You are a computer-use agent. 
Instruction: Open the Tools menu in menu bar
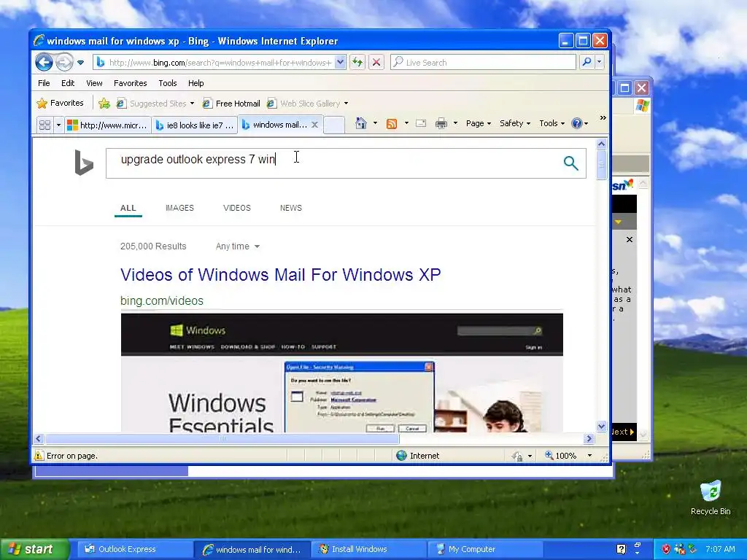pos(168,83)
